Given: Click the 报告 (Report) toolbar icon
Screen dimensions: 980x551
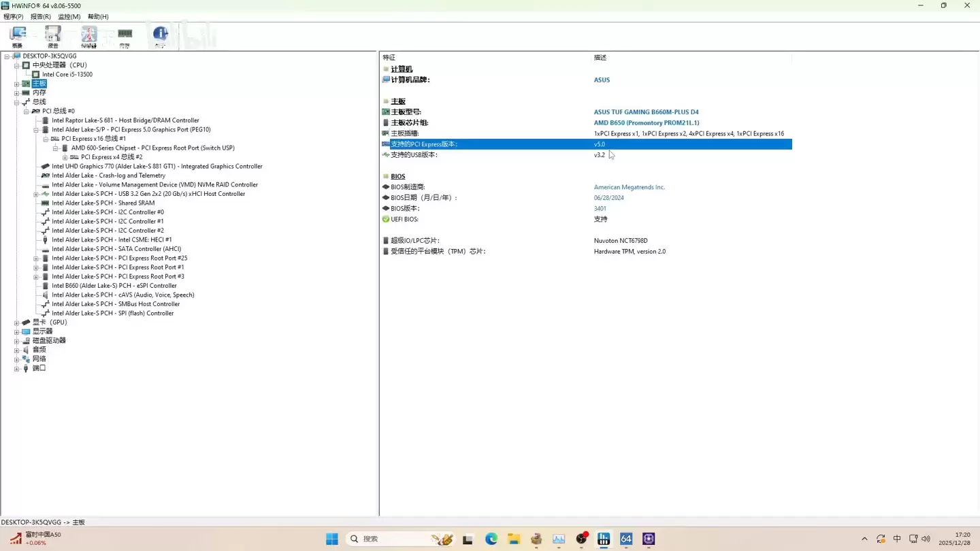Looking at the screenshot, I should coord(52,34).
